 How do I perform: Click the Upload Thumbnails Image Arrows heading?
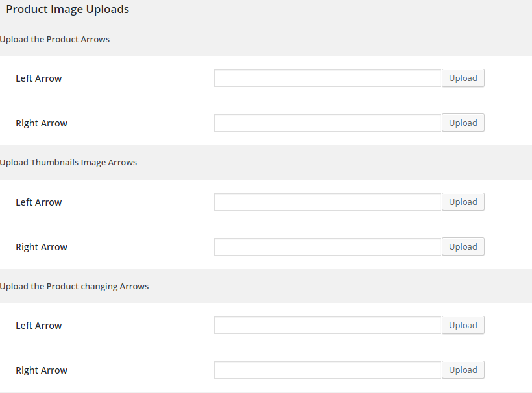(x=68, y=163)
